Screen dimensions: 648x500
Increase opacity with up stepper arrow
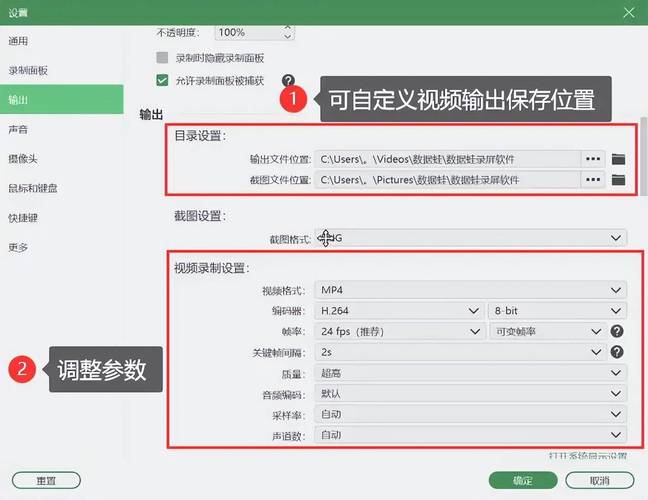pyautogui.click(x=288, y=28)
